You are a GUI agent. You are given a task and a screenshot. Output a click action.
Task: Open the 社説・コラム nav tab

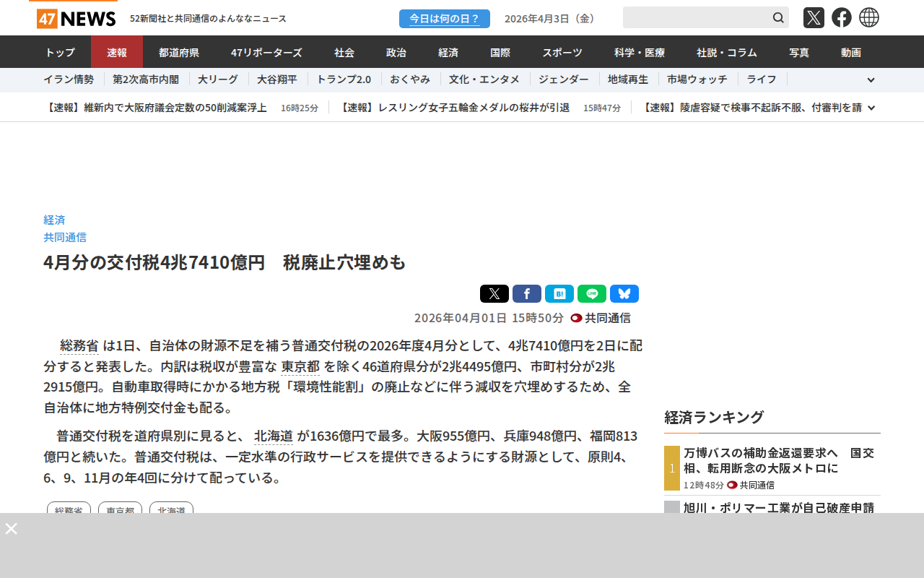pos(727,52)
